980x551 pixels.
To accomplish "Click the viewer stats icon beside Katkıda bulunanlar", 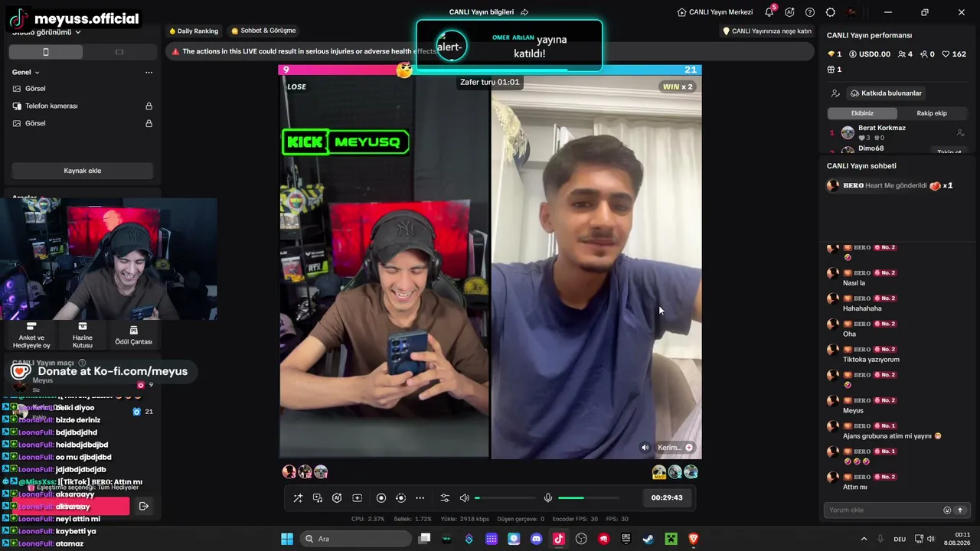I will [x=835, y=93].
